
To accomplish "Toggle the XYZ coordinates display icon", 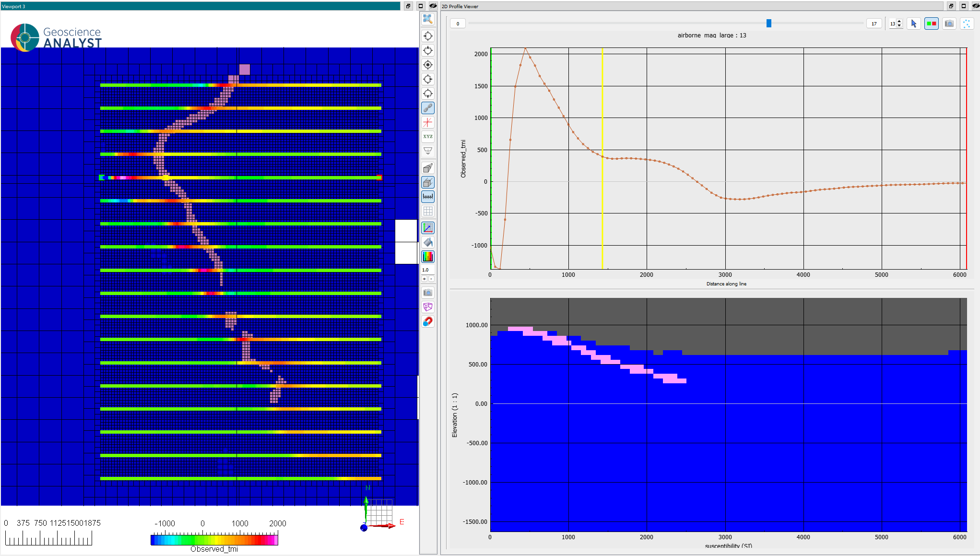I will (x=427, y=137).
